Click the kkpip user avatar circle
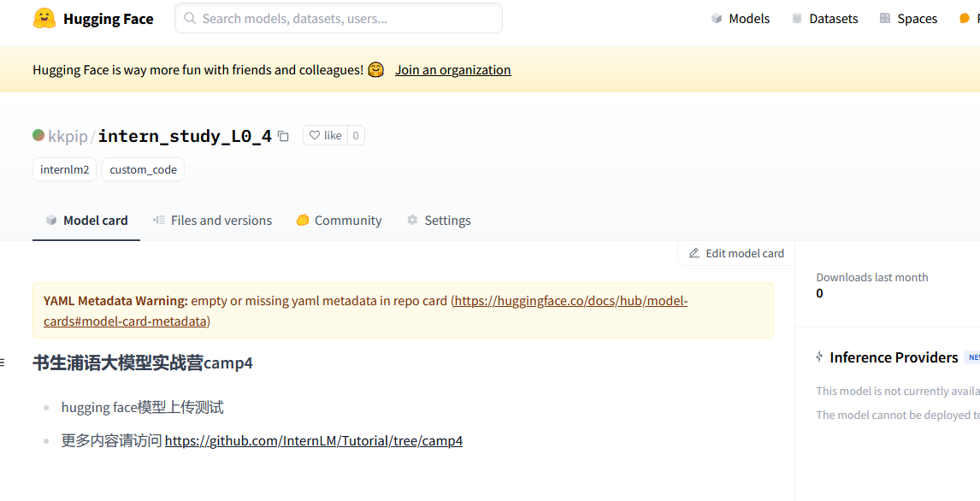The height and width of the screenshot is (501, 980). point(38,135)
